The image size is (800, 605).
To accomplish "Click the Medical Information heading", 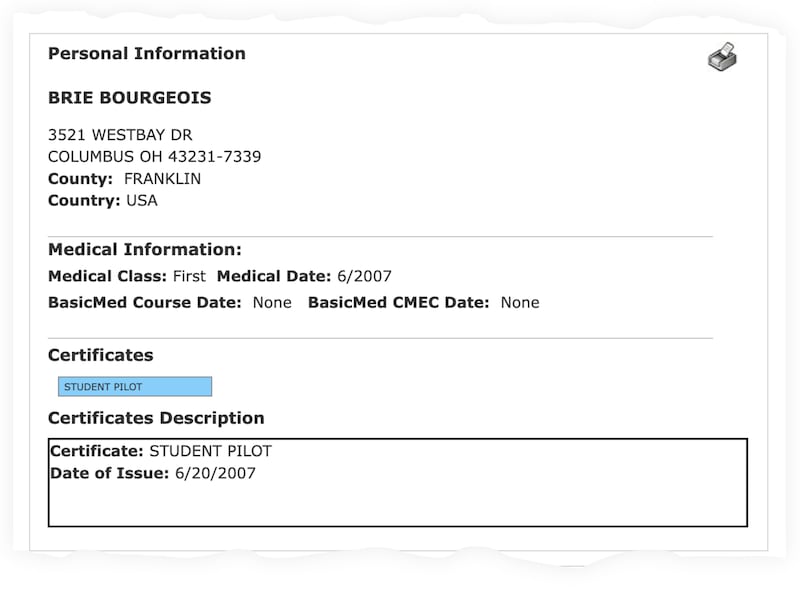I will [144, 250].
